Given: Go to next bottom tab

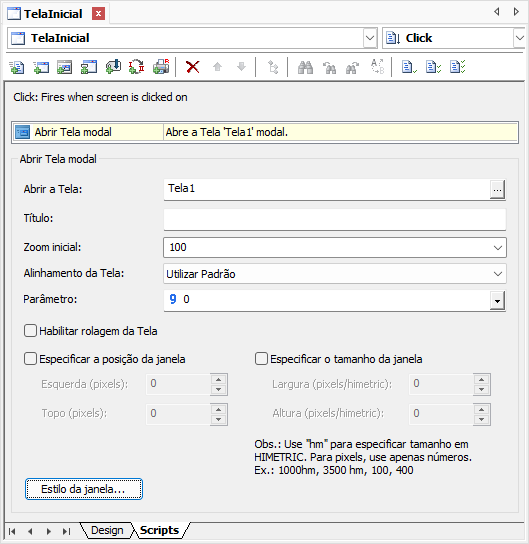Looking at the screenshot, I should [x=49, y=531].
